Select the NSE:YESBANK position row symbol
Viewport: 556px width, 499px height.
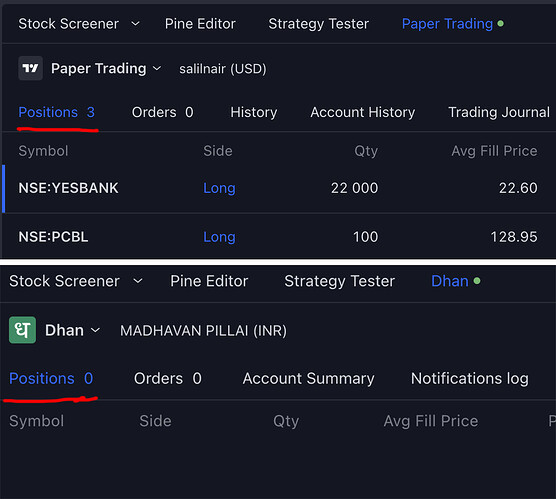[x=68, y=188]
